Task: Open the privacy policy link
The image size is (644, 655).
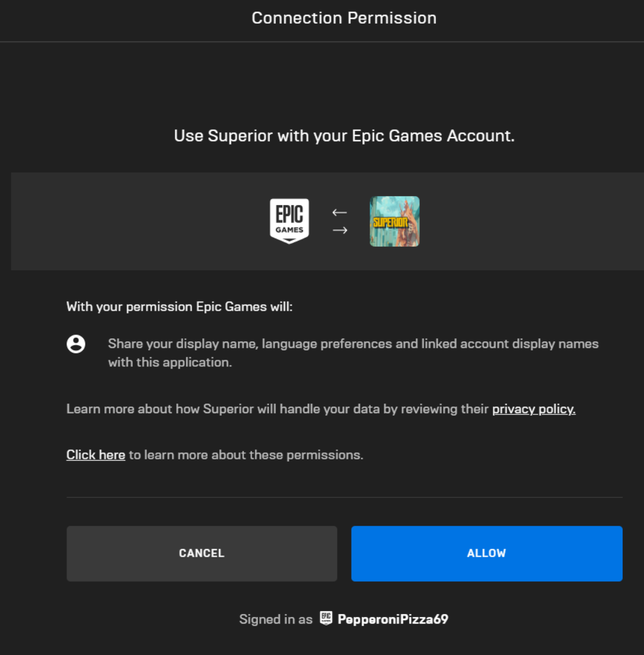Action: coord(534,409)
